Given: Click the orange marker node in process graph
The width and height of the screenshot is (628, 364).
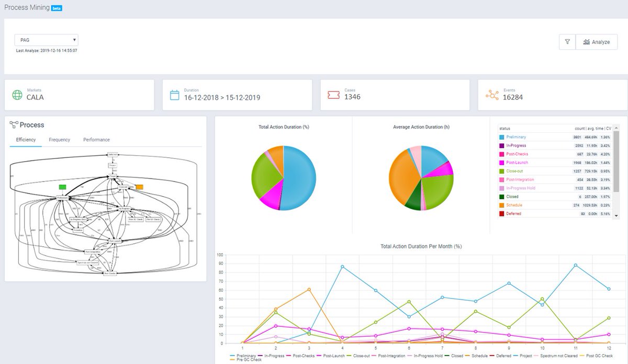Looking at the screenshot, I should point(139,187).
